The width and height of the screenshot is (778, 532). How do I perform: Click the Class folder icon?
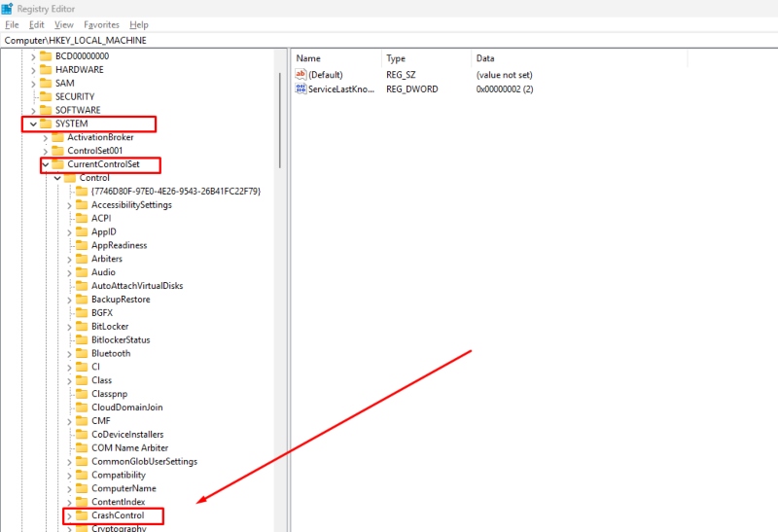pos(82,379)
